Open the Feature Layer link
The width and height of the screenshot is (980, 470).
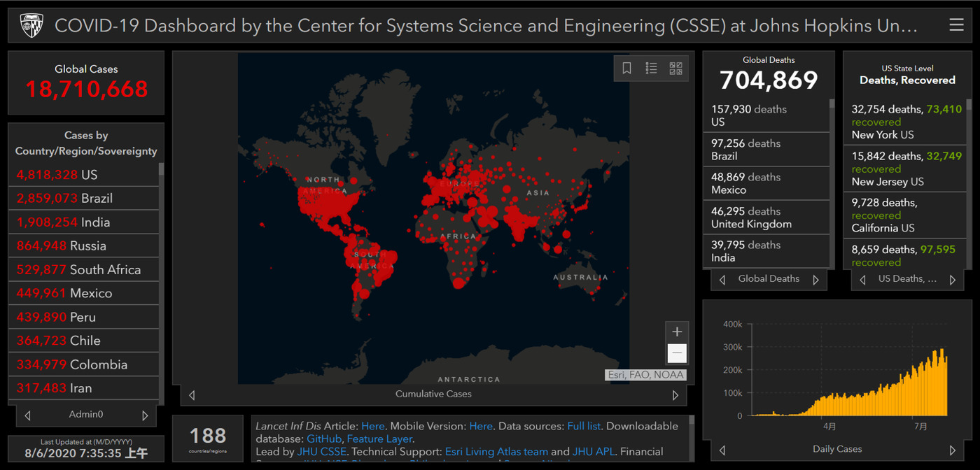pos(379,439)
